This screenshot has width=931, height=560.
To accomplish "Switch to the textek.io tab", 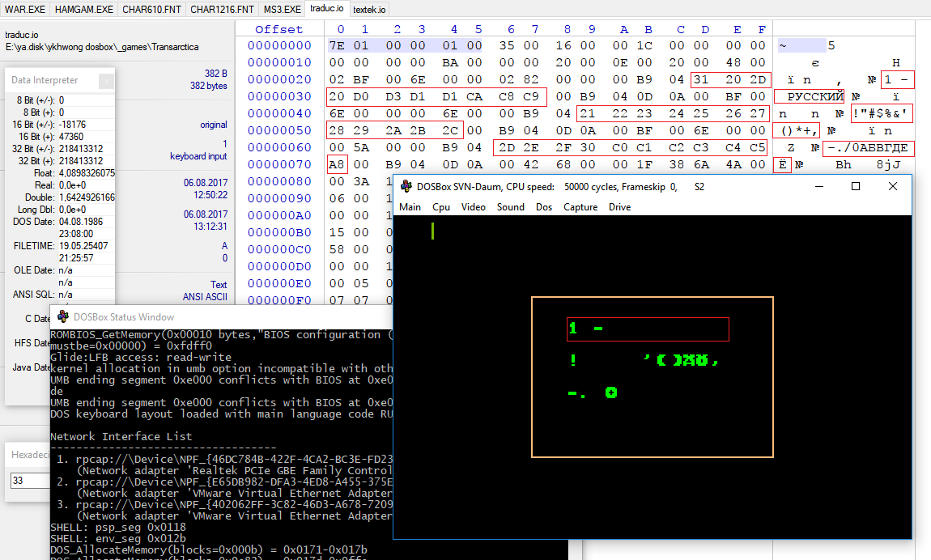I will coord(369,9).
